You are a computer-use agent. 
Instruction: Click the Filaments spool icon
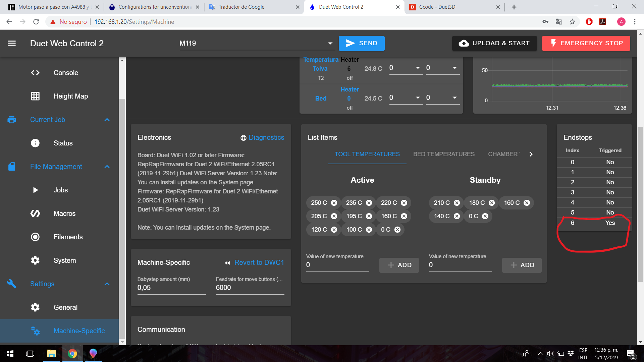(x=35, y=237)
